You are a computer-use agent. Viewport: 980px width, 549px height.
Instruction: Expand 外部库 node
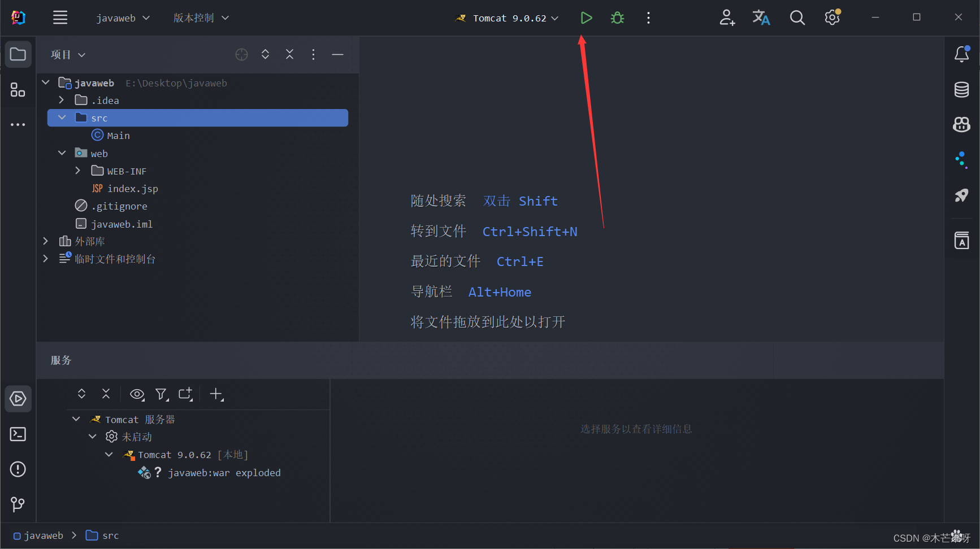coord(46,241)
